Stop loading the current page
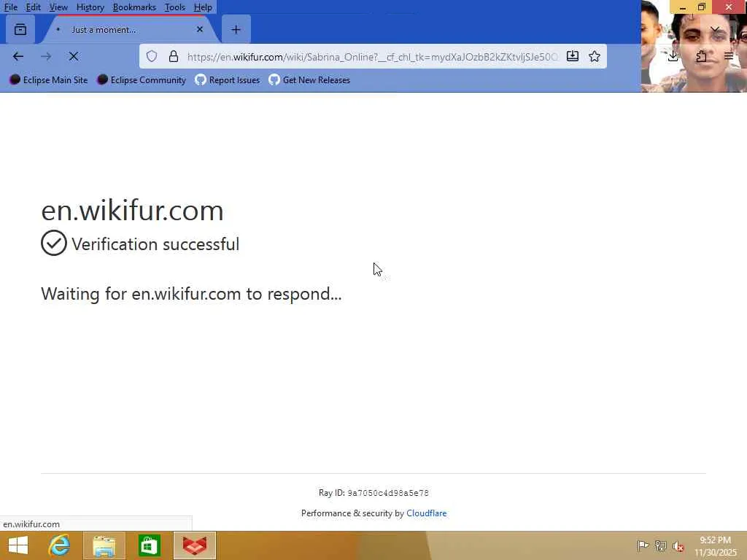Image resolution: width=747 pixels, height=560 pixels. point(74,57)
